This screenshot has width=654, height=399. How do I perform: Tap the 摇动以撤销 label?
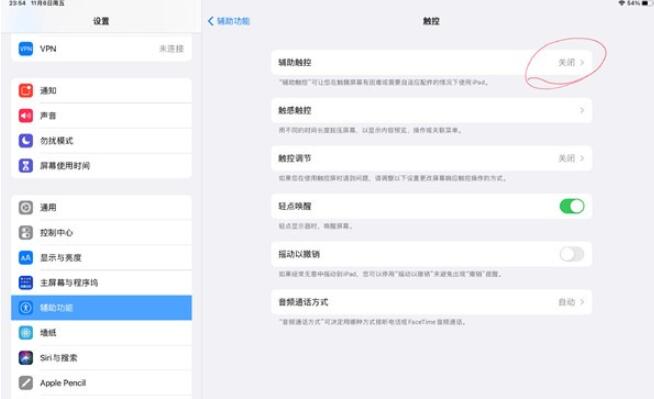(x=299, y=254)
